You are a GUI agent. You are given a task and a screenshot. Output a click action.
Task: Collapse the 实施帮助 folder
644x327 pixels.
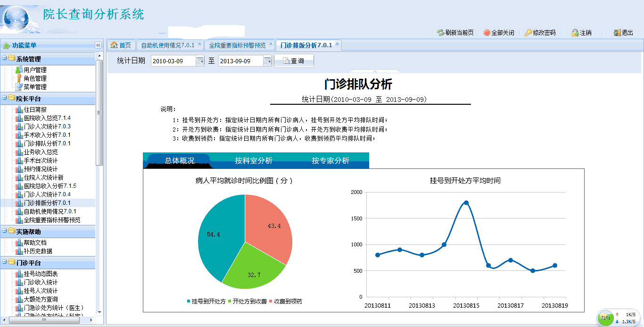tap(4, 231)
